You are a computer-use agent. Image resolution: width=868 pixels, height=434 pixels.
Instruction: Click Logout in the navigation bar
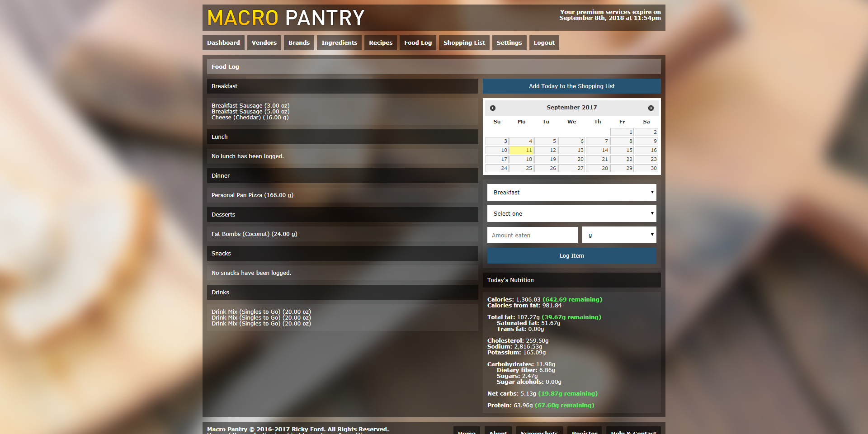pos(544,43)
